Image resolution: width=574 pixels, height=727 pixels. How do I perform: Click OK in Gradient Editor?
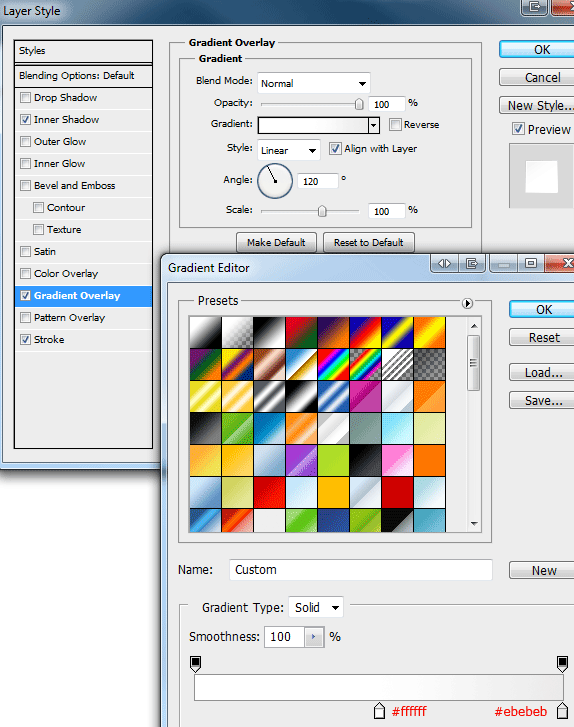[x=542, y=310]
